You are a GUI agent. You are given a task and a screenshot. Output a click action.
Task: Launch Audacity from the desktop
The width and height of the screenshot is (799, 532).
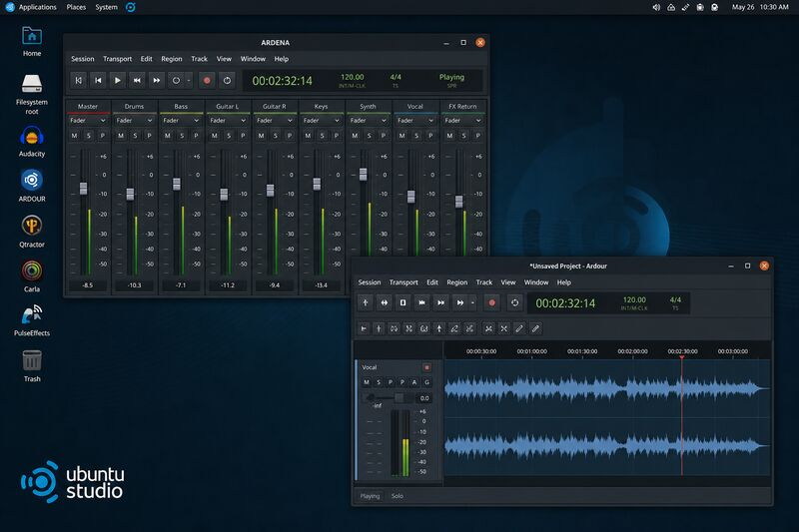coord(32,142)
